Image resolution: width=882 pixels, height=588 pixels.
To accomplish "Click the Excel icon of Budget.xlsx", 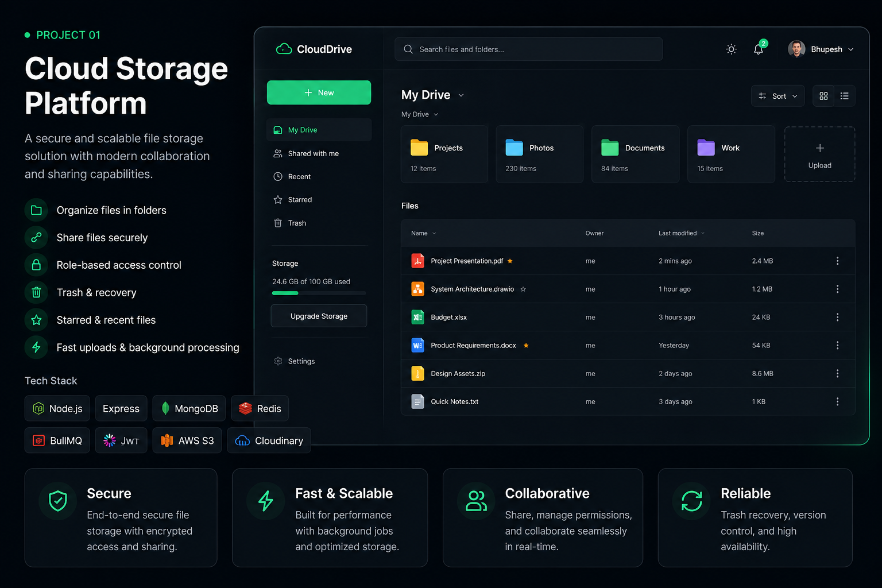I will (x=418, y=317).
